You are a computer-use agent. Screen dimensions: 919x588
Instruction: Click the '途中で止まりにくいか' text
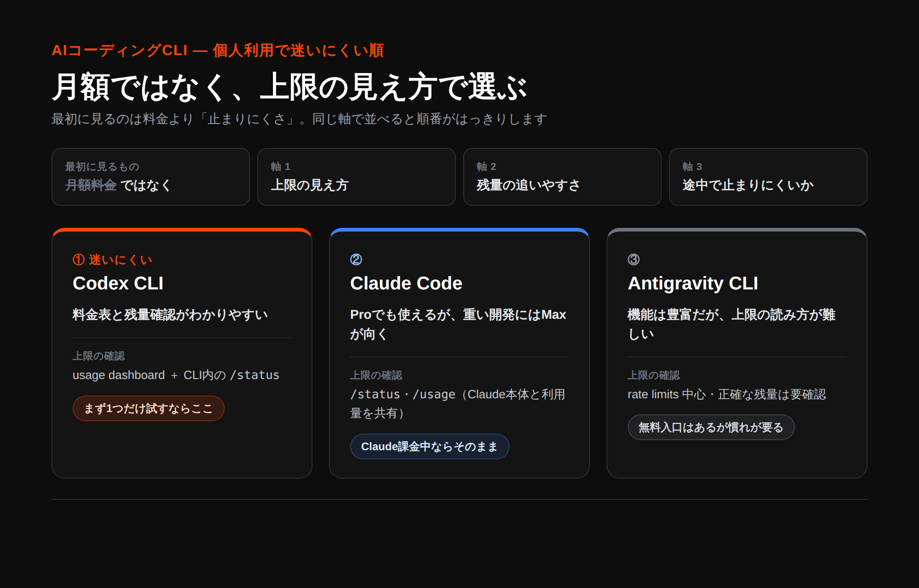748,185
